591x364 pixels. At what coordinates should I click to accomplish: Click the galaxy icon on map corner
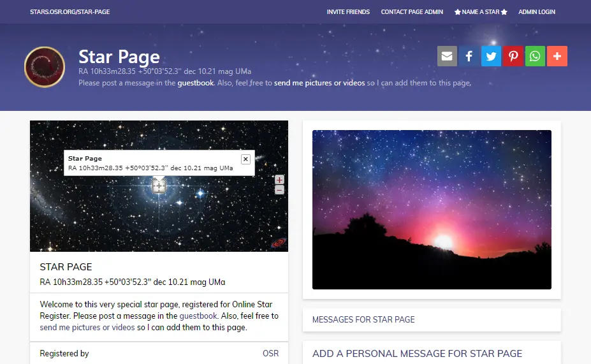click(279, 243)
